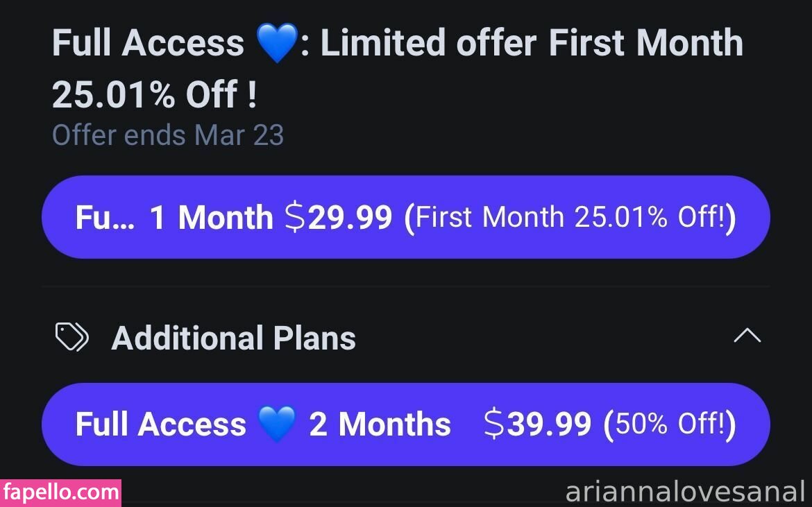Viewport: 812px width, 507px height.
Task: Click the blue heart in the offer heading
Action: point(276,44)
